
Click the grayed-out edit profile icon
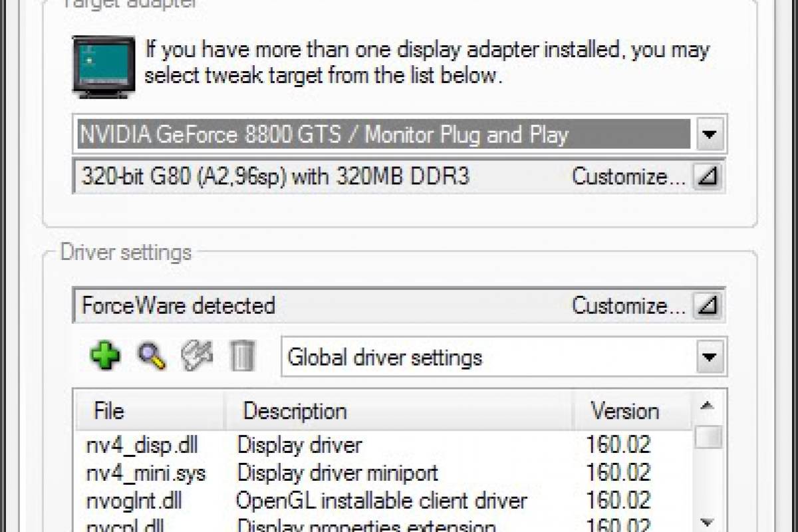click(197, 356)
